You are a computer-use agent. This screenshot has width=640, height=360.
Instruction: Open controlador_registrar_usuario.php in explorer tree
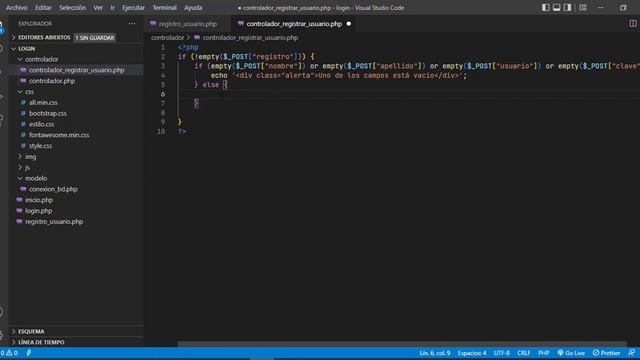pos(76,70)
